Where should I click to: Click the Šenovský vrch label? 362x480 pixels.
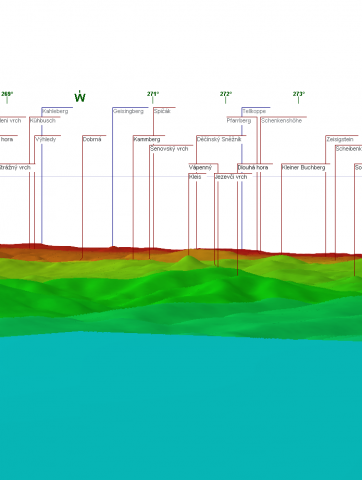pos(169,149)
